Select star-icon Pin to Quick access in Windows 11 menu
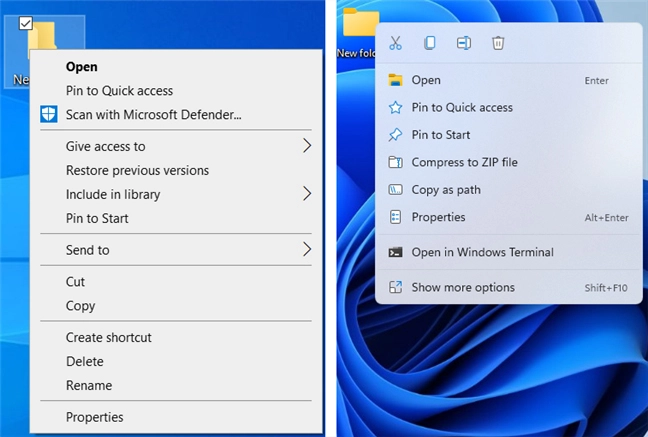The height and width of the screenshot is (437, 648). (509, 107)
